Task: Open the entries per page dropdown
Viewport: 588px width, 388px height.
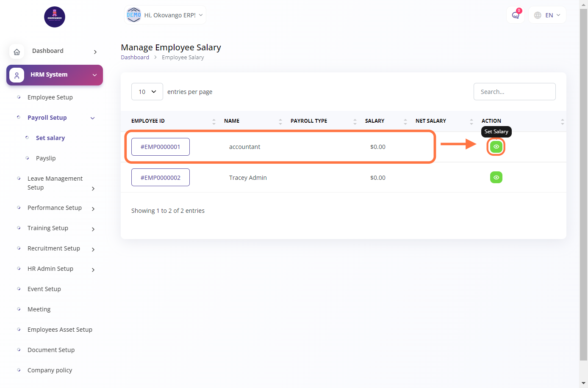Action: 147,92
